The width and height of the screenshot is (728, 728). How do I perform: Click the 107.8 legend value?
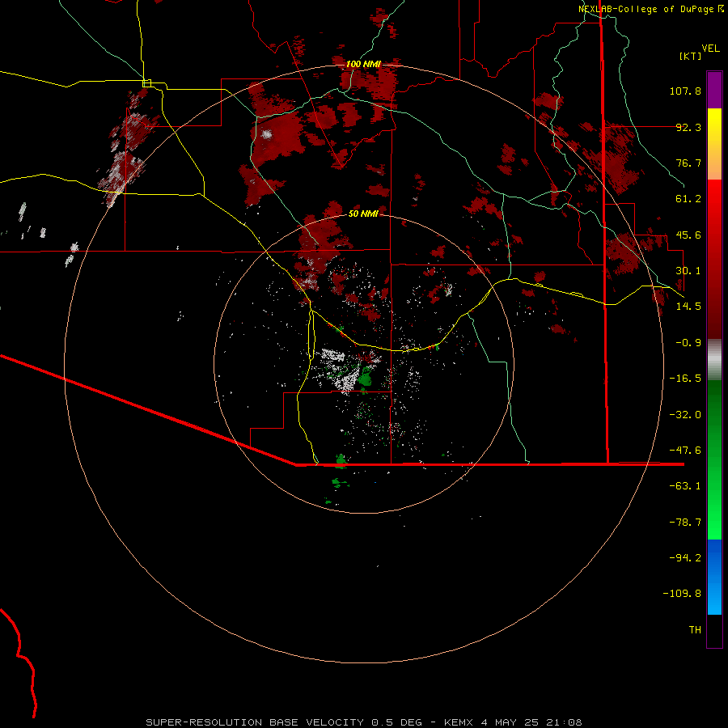(x=685, y=91)
